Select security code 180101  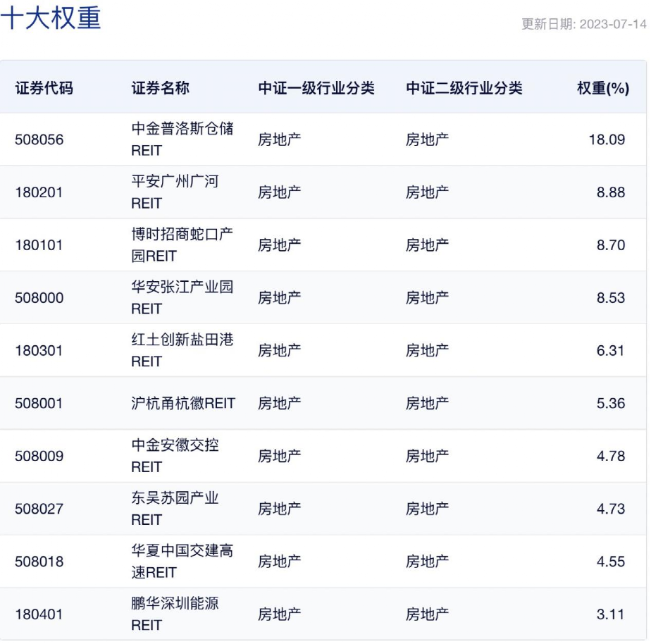click(39, 245)
